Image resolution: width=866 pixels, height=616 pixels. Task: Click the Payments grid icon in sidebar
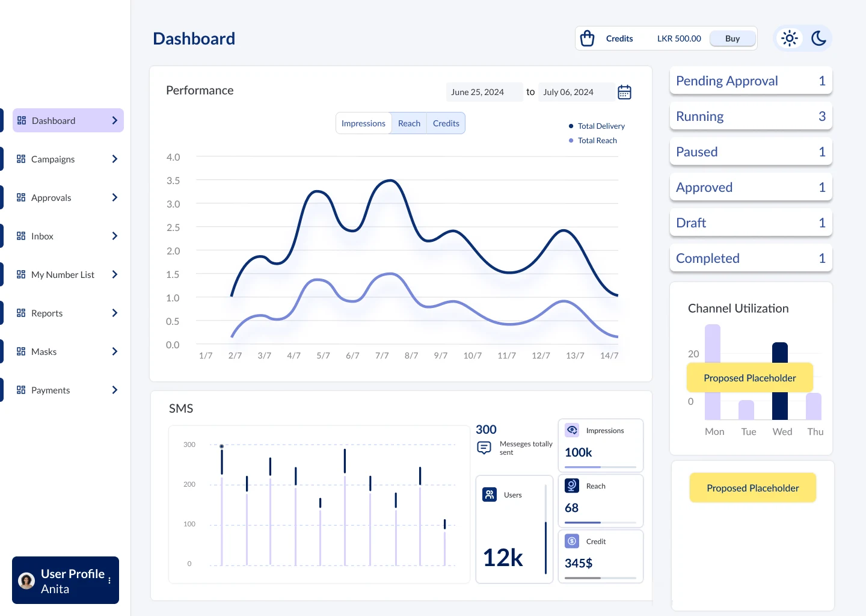21,390
